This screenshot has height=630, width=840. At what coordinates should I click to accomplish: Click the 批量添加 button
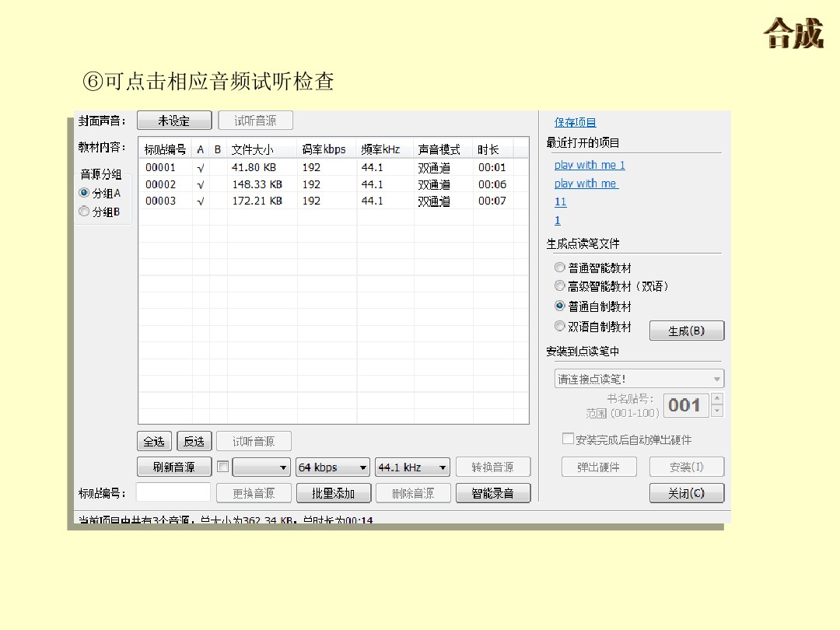point(333,493)
